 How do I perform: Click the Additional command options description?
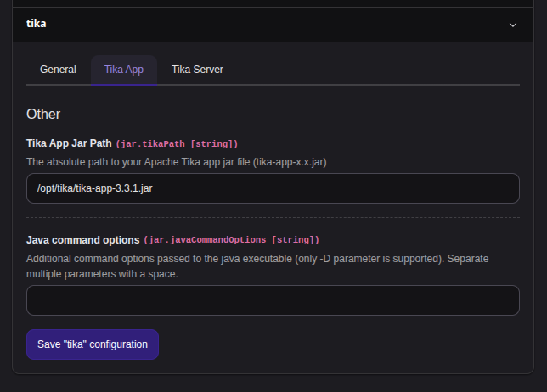[257, 266]
